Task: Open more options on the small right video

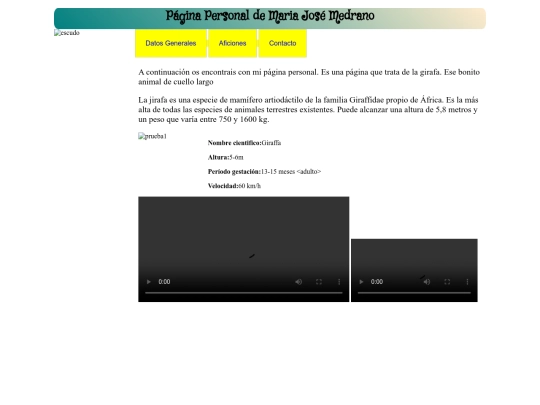Action: (x=467, y=282)
